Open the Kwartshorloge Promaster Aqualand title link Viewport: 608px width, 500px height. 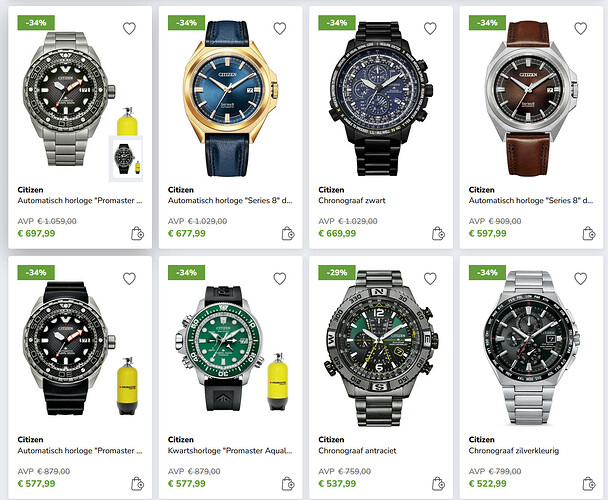pyautogui.click(x=230, y=451)
